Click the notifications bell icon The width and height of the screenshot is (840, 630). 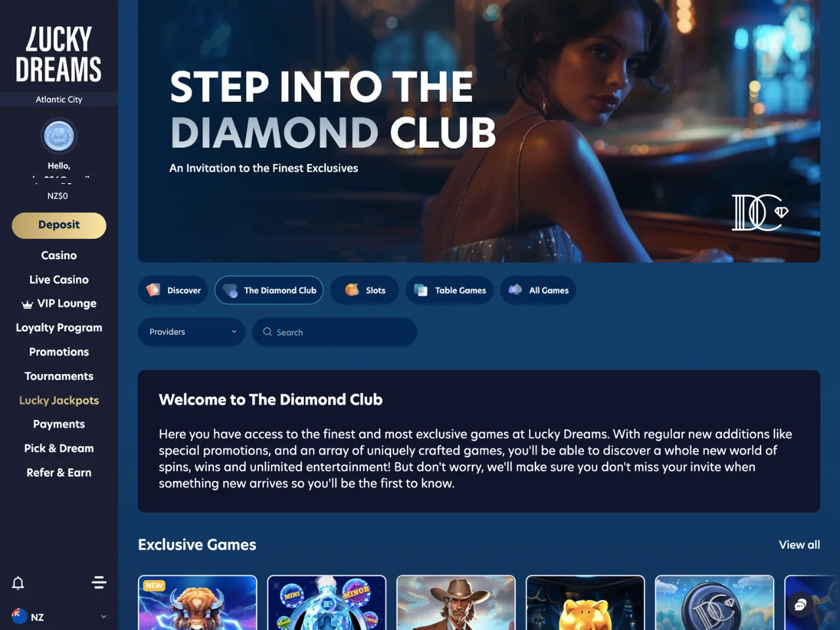(18, 583)
